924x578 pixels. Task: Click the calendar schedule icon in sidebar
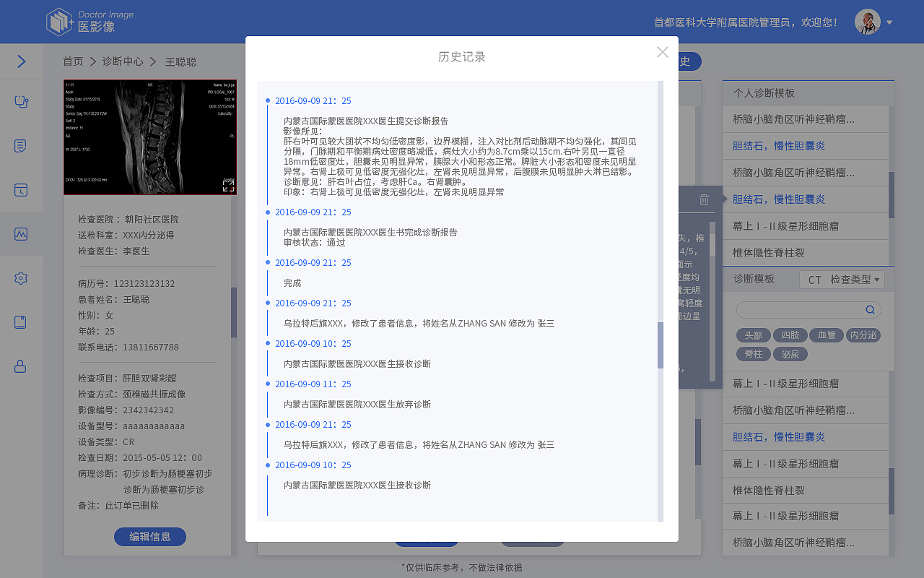click(x=22, y=190)
